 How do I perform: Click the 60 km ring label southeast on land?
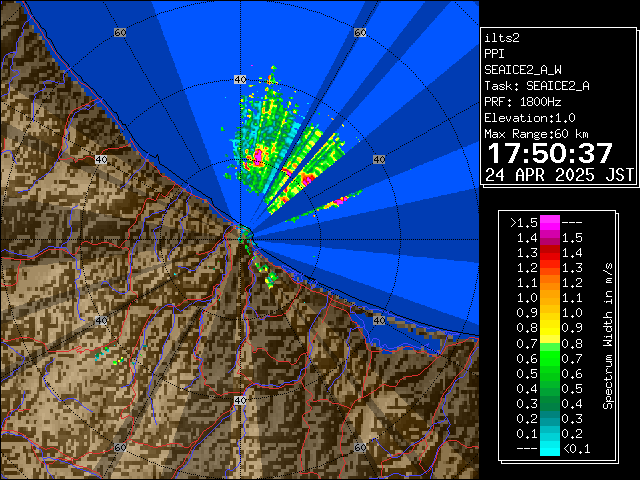pos(360,447)
